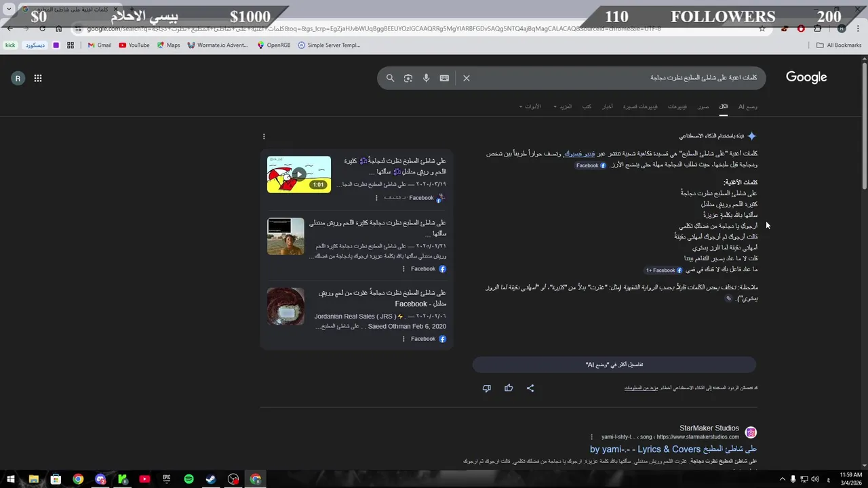Expand the الأدوات tools dropdown
This screenshot has width=868, height=488.
(x=530, y=106)
